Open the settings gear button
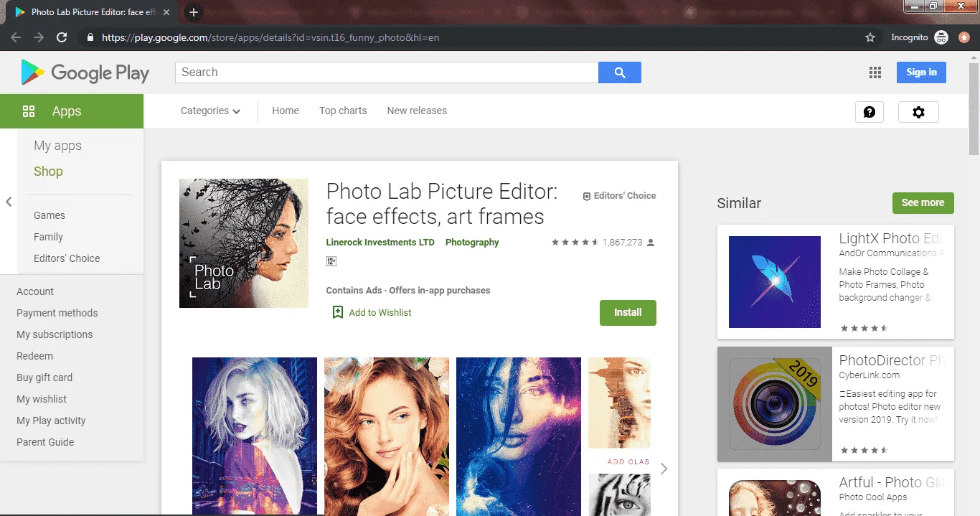 pos(918,112)
